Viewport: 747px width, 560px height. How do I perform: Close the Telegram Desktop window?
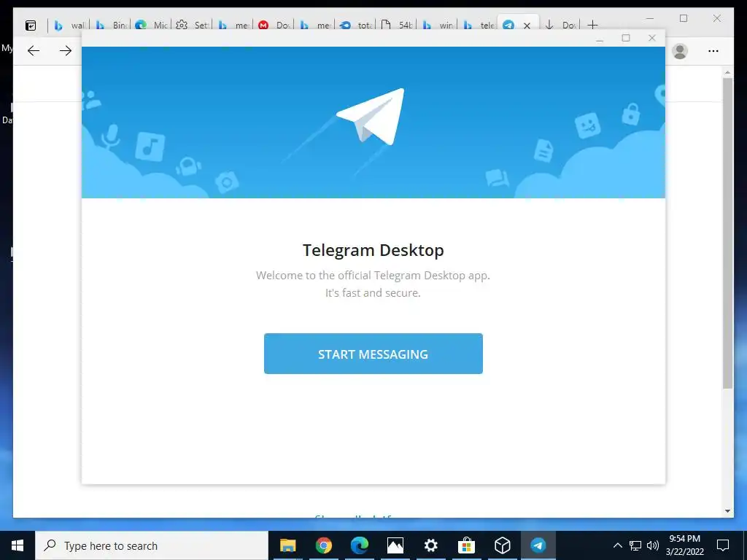click(x=652, y=38)
